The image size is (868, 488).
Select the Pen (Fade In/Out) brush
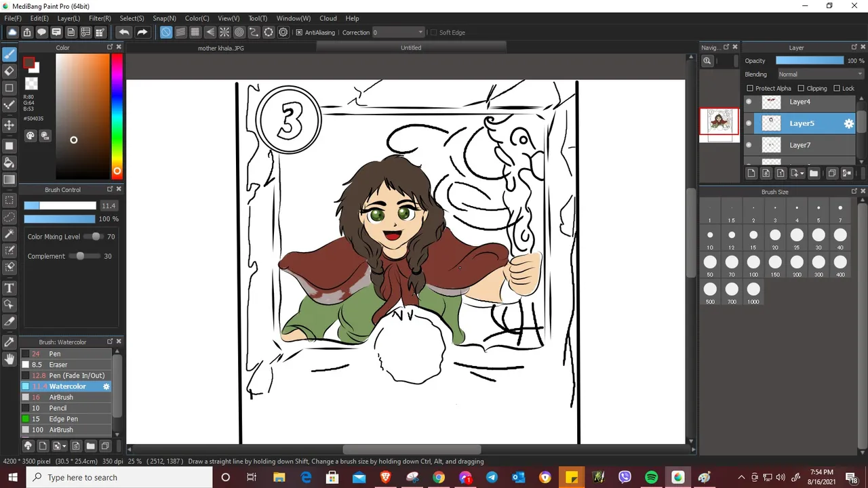[x=66, y=375]
